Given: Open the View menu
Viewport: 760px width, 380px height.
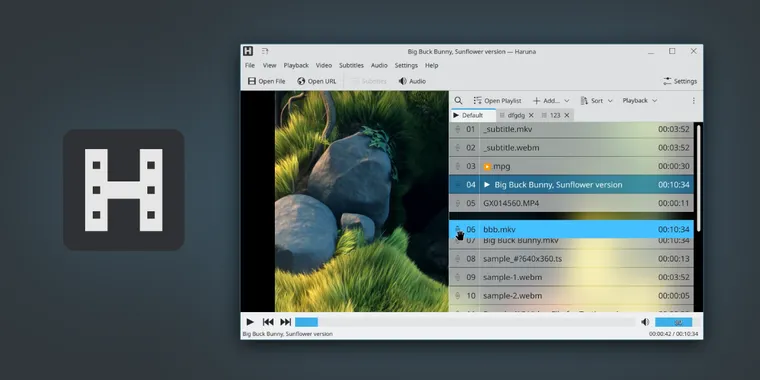Looking at the screenshot, I should 269,65.
